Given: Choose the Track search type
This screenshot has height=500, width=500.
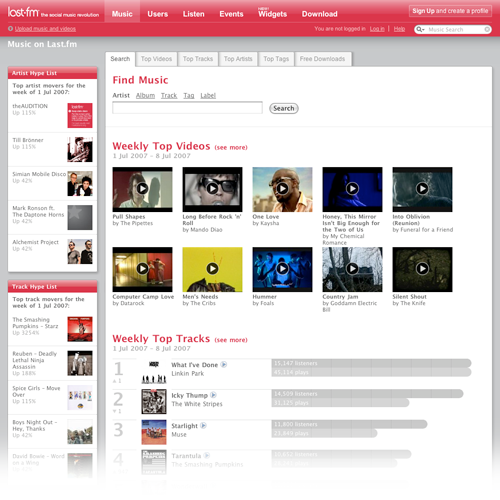Looking at the screenshot, I should 169,96.
